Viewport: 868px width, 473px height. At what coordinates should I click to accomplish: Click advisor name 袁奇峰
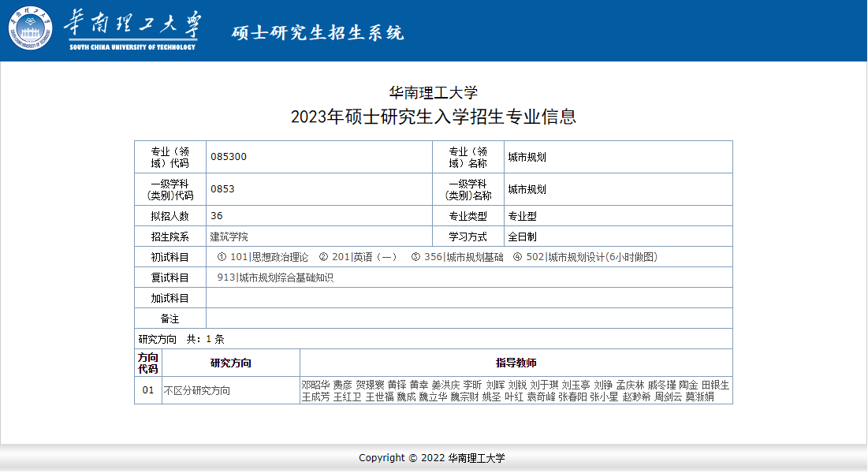click(x=541, y=397)
